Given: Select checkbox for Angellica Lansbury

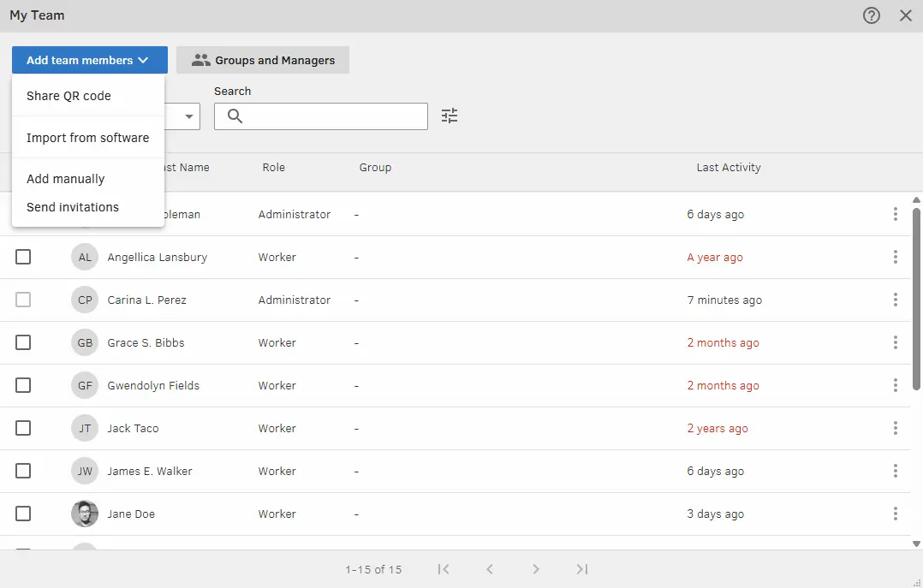Looking at the screenshot, I should click(x=23, y=257).
